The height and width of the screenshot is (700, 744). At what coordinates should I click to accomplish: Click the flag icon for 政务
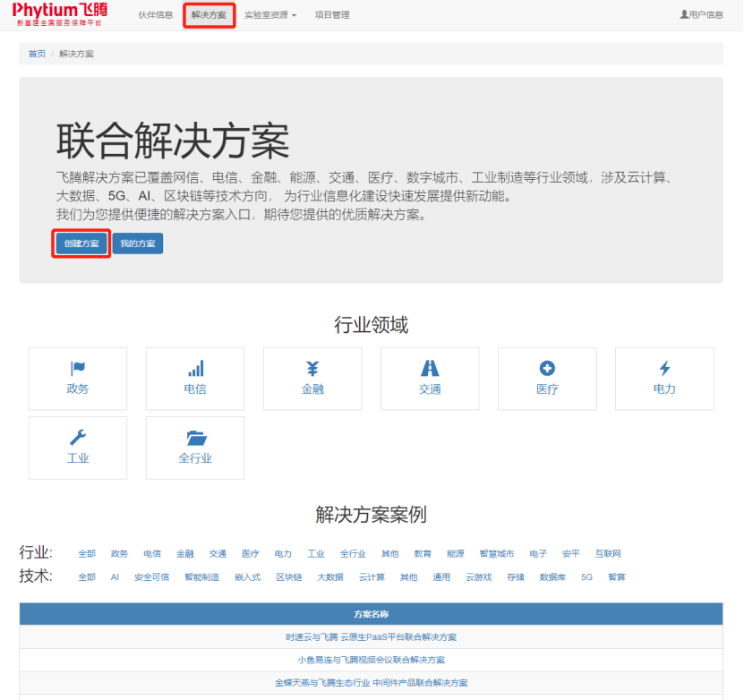pyautogui.click(x=78, y=368)
